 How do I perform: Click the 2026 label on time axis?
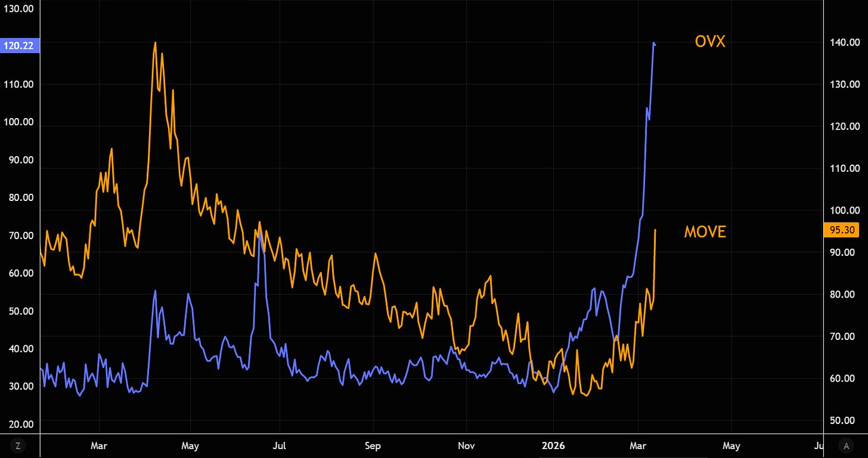(x=553, y=445)
